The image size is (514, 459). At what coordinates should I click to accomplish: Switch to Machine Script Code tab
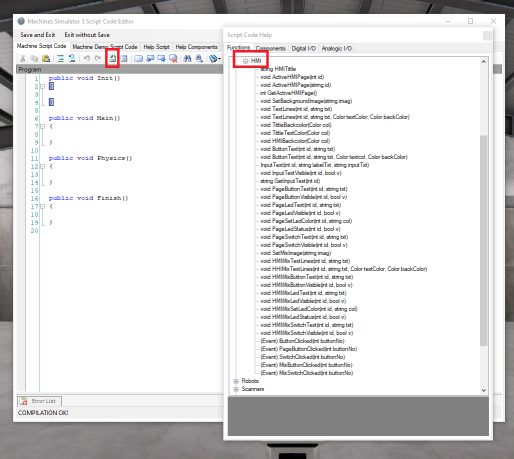point(42,46)
